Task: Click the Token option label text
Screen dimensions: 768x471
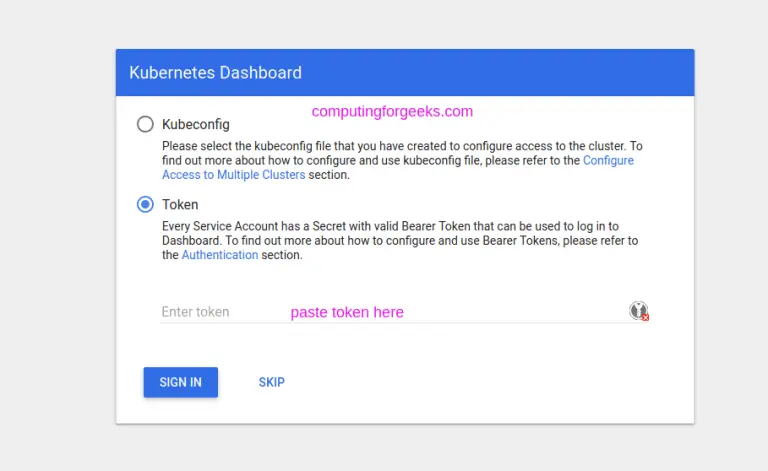Action: [x=180, y=205]
